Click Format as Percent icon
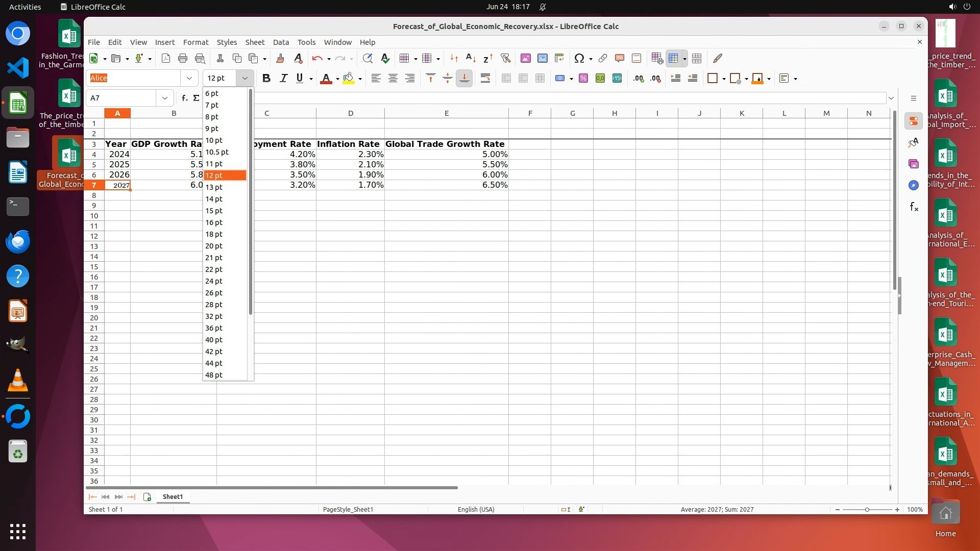This screenshot has width=980, height=551. (583, 78)
